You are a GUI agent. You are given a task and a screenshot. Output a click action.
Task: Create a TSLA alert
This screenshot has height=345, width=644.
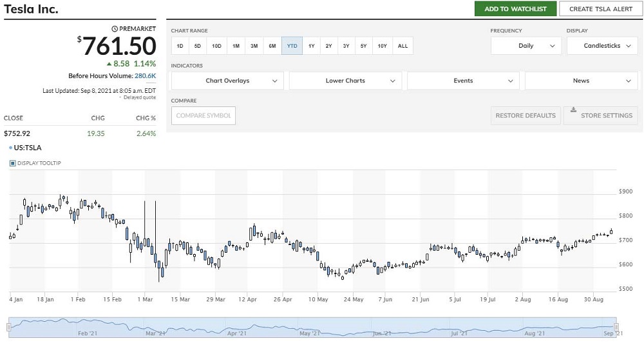[x=600, y=8]
